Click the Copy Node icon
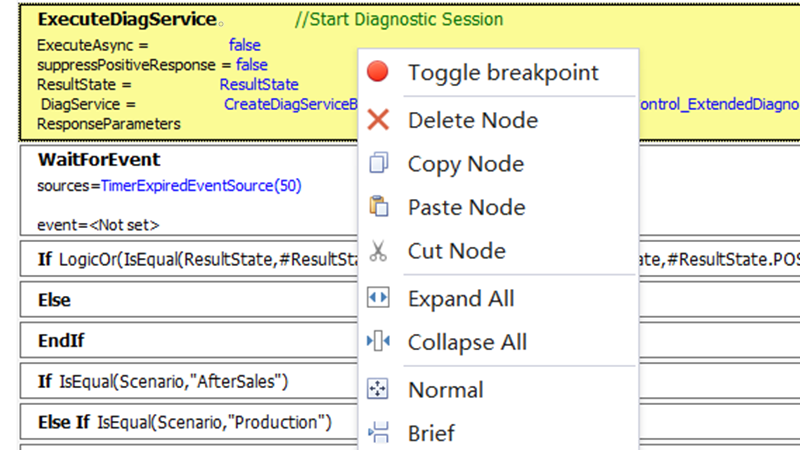The image size is (800, 450). (x=378, y=164)
